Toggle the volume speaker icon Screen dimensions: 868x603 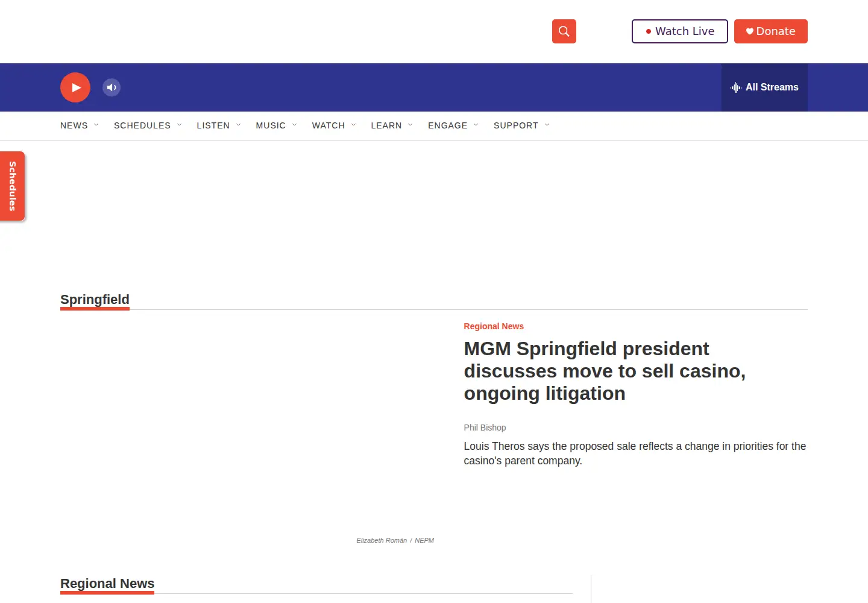[112, 87]
